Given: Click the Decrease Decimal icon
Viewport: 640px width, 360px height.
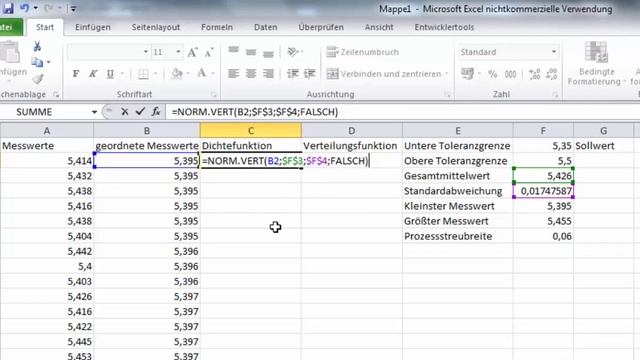Looking at the screenshot, I should pyautogui.click(x=551, y=74).
